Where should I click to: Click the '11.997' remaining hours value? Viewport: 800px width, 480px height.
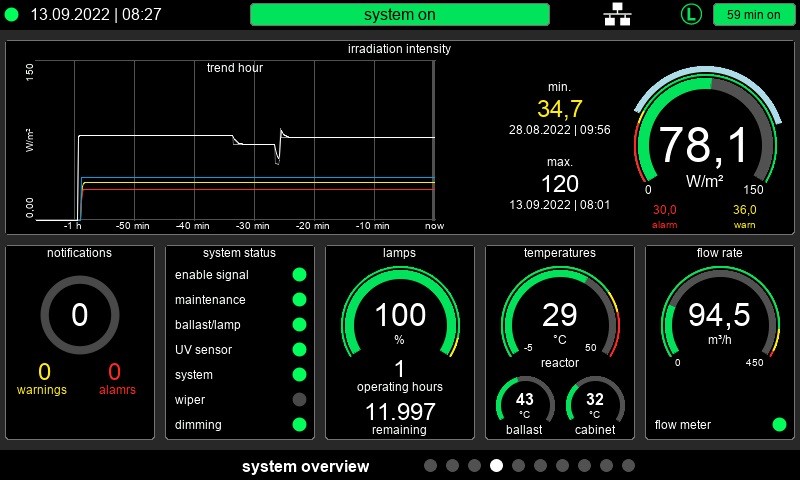pos(400,412)
